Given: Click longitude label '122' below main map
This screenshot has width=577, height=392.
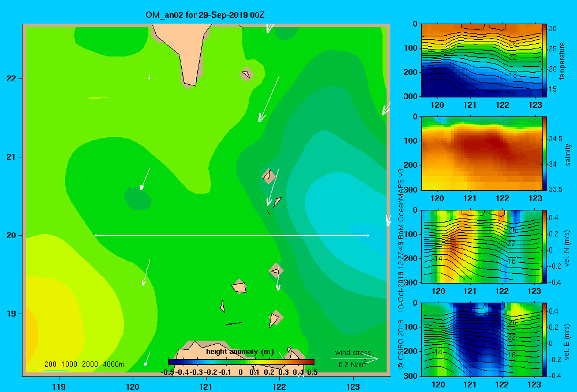Looking at the screenshot, I should [279, 386].
